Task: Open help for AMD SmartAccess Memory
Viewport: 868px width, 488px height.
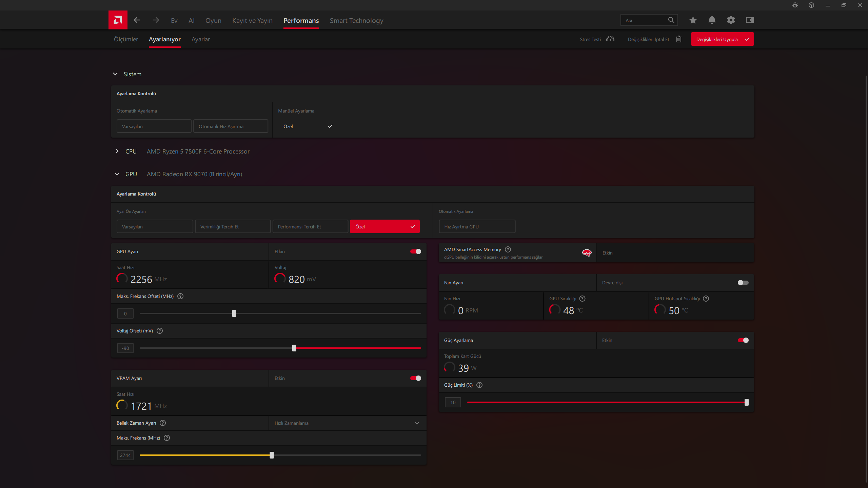Action: (508, 249)
